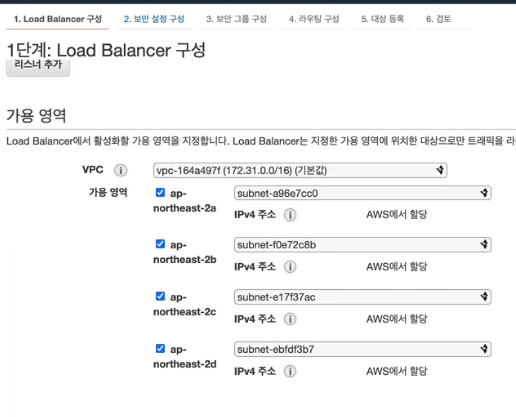Select the 1. Load Balancer 구성 tab
Image resolution: width=516 pixels, height=417 pixels.
58,19
